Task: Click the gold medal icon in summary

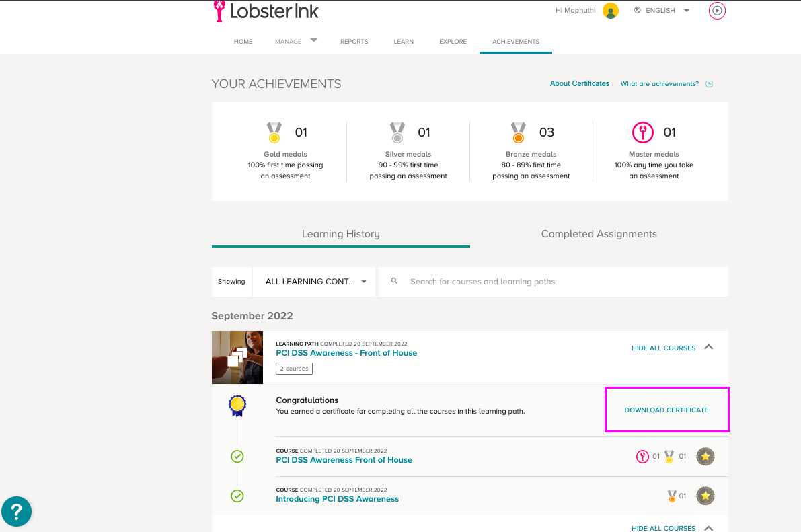Action: pyautogui.click(x=274, y=132)
